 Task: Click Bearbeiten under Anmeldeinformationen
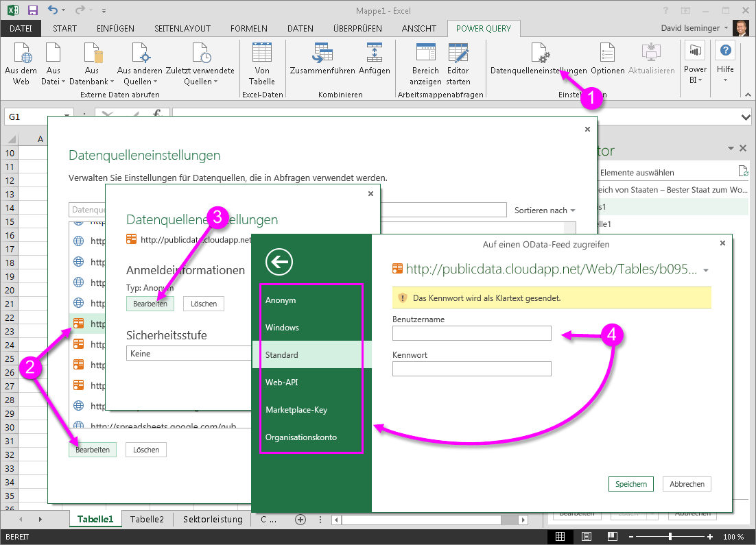point(150,304)
